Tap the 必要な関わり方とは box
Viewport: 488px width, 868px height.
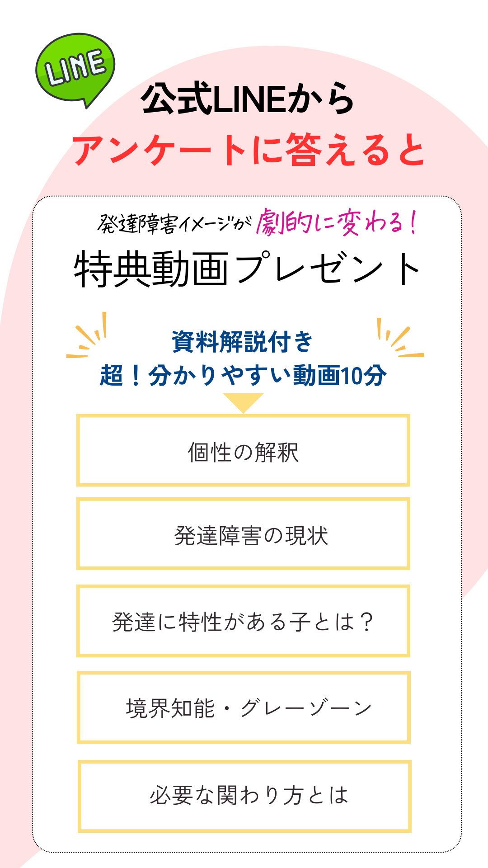coord(244,796)
